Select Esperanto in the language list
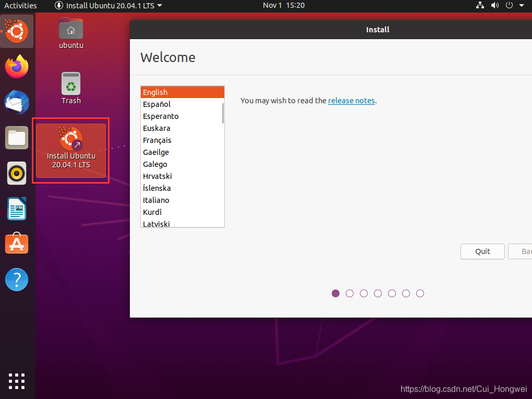The width and height of the screenshot is (532, 399). [x=182, y=116]
